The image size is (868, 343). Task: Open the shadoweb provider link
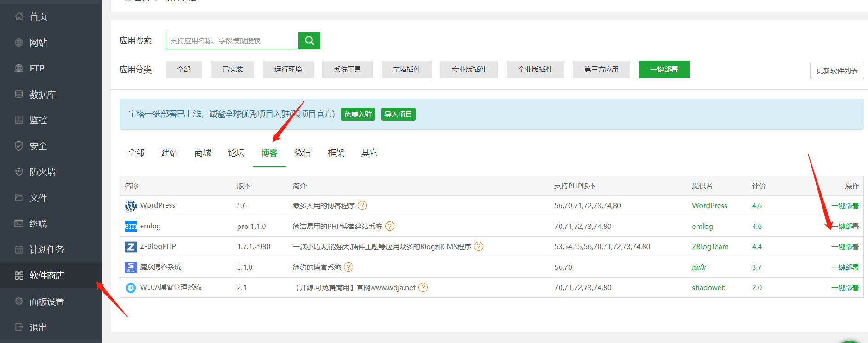(x=708, y=288)
